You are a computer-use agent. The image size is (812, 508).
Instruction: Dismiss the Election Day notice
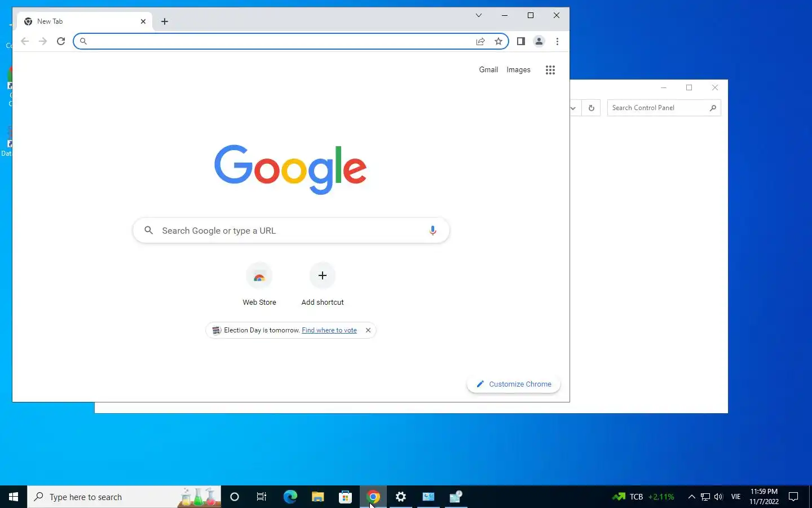tap(368, 330)
